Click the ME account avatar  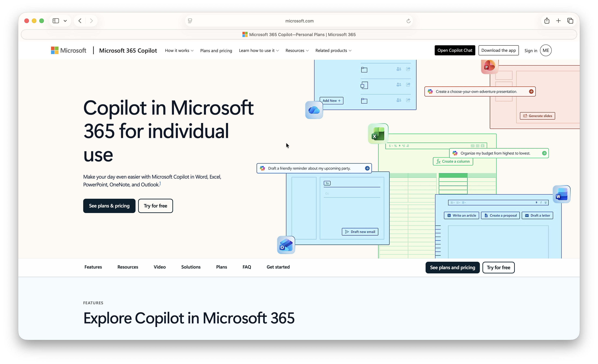pos(546,50)
